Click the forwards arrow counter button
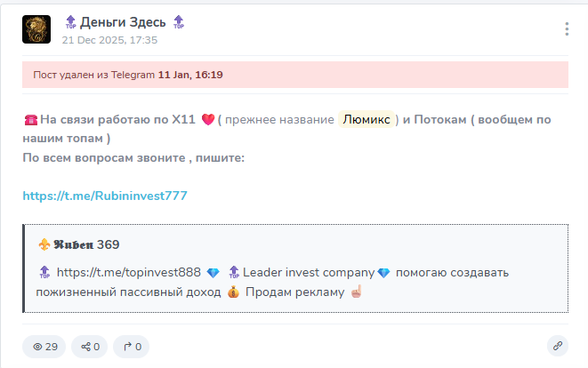Image resolution: width=588 pixels, height=368 pixels. click(x=132, y=347)
